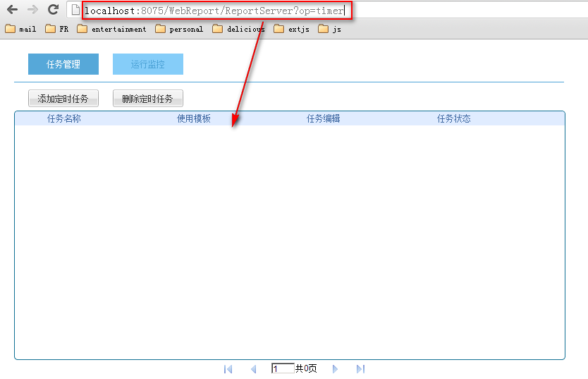Open the entertainment bookmark folder
588x379 pixels.
pyautogui.click(x=111, y=29)
